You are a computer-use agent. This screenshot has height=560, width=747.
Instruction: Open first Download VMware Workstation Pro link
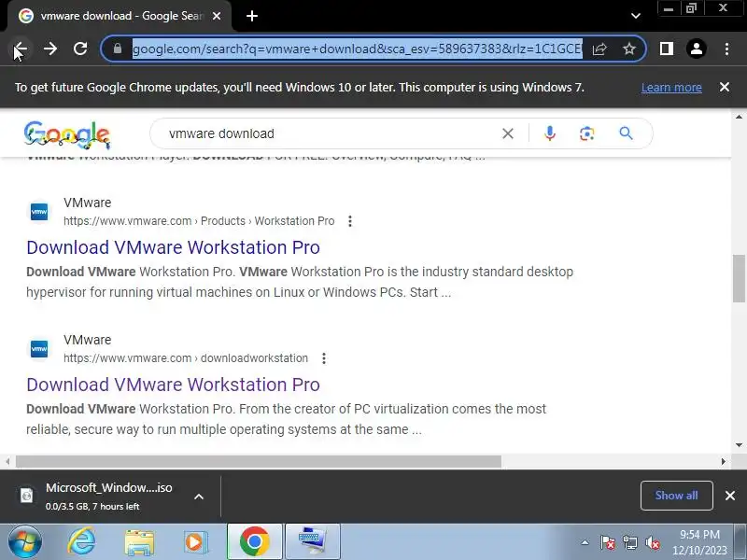point(173,247)
